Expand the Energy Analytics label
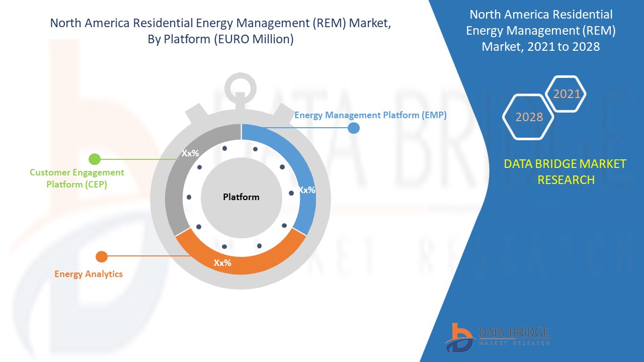Image resolution: width=644 pixels, height=362 pixels. tap(88, 274)
